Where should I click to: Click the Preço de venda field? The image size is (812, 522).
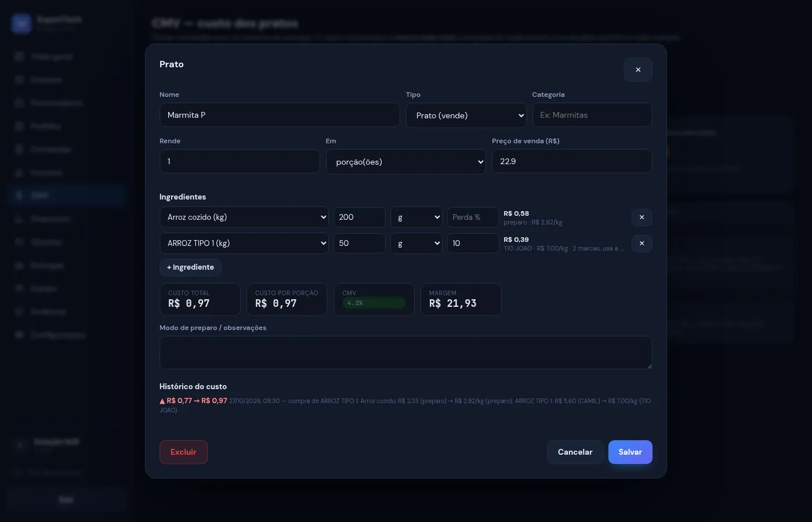click(572, 162)
